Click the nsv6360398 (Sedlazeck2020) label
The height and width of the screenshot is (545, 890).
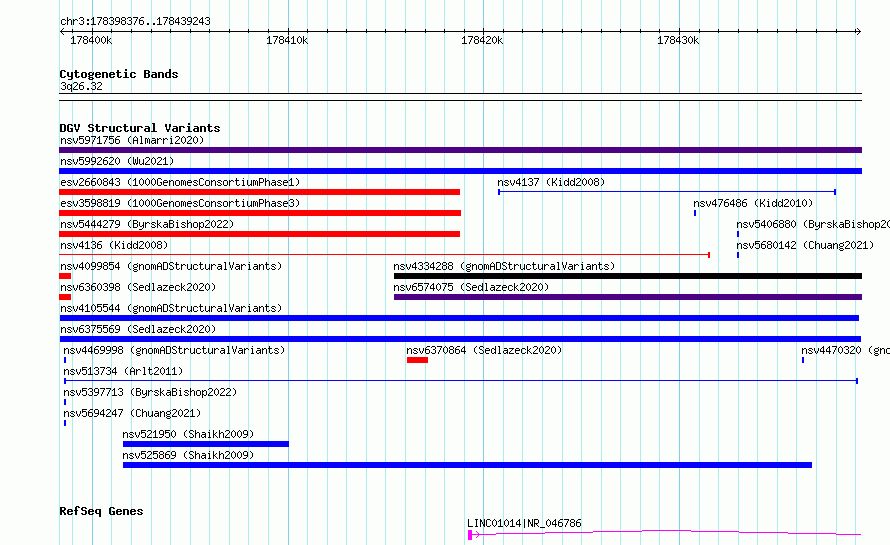(138, 287)
